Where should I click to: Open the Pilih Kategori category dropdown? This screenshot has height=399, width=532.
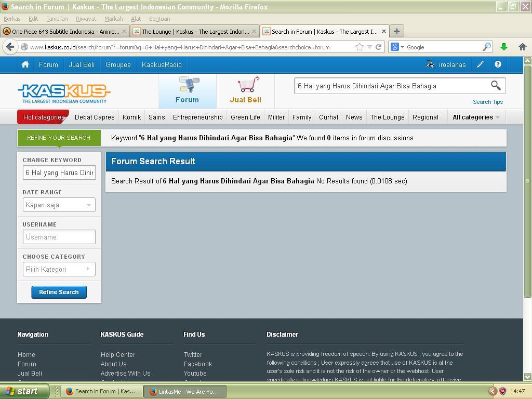[x=59, y=269]
